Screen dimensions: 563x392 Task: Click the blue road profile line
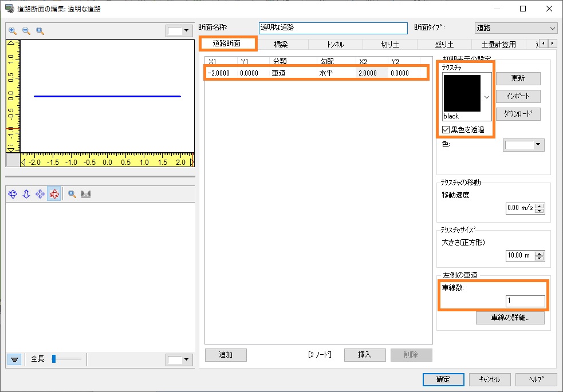coord(107,96)
